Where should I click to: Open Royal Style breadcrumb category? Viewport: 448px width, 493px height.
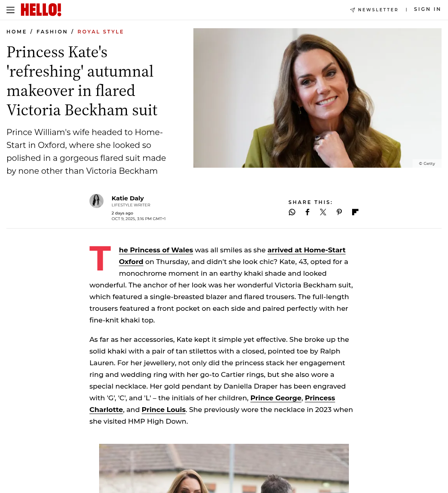point(101,32)
